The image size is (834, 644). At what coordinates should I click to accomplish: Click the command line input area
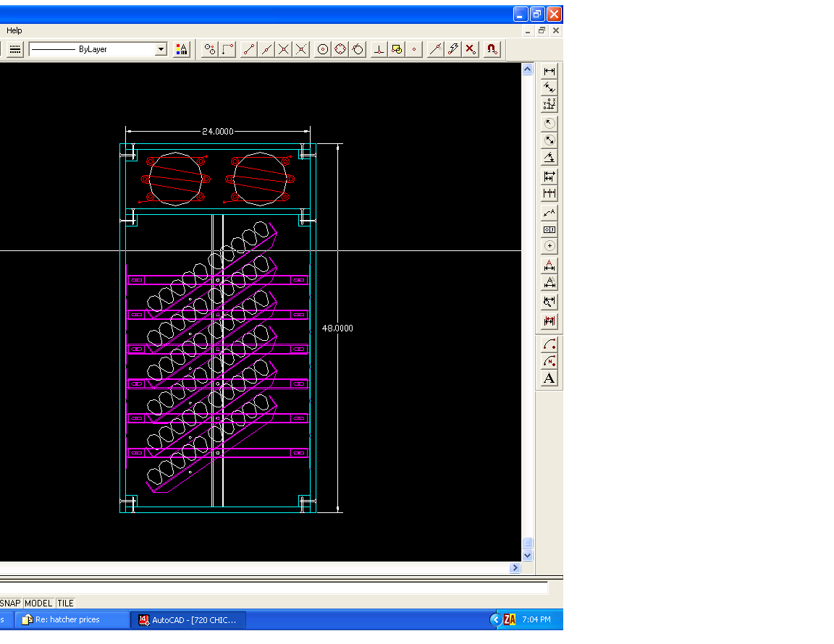(274, 588)
